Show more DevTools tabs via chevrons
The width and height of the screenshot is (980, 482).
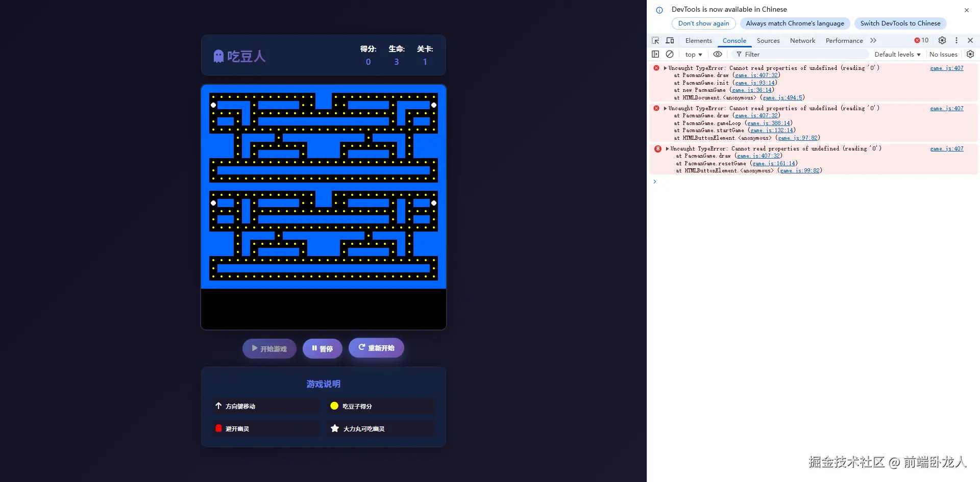point(873,40)
